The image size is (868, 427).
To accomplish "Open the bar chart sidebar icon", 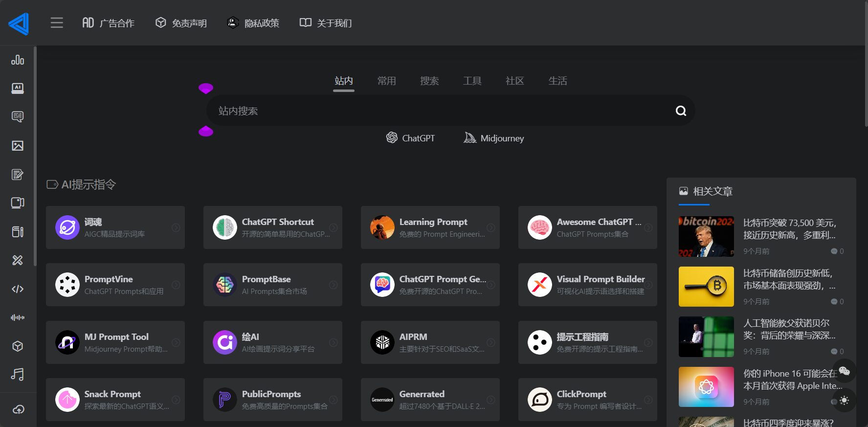I will pos(18,60).
